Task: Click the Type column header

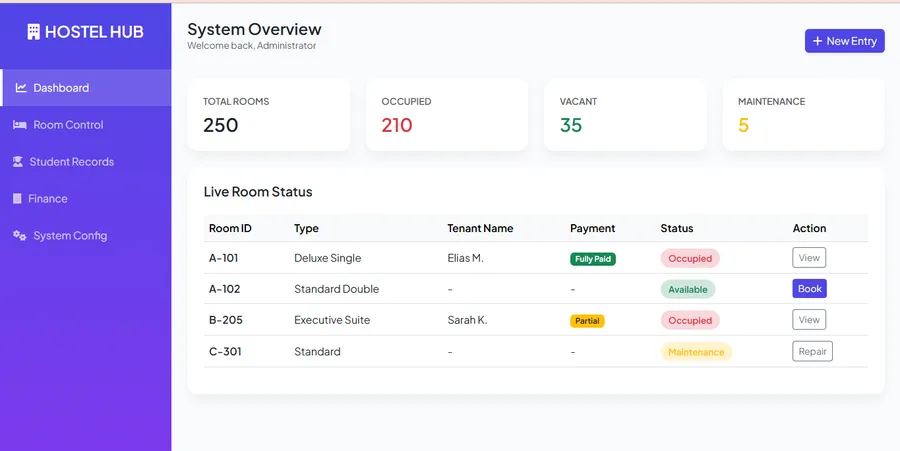Action: pyautogui.click(x=307, y=228)
